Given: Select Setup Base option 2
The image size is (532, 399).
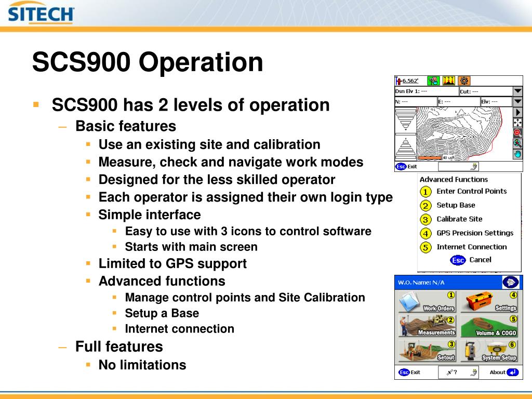Looking at the screenshot, I should point(448,205).
